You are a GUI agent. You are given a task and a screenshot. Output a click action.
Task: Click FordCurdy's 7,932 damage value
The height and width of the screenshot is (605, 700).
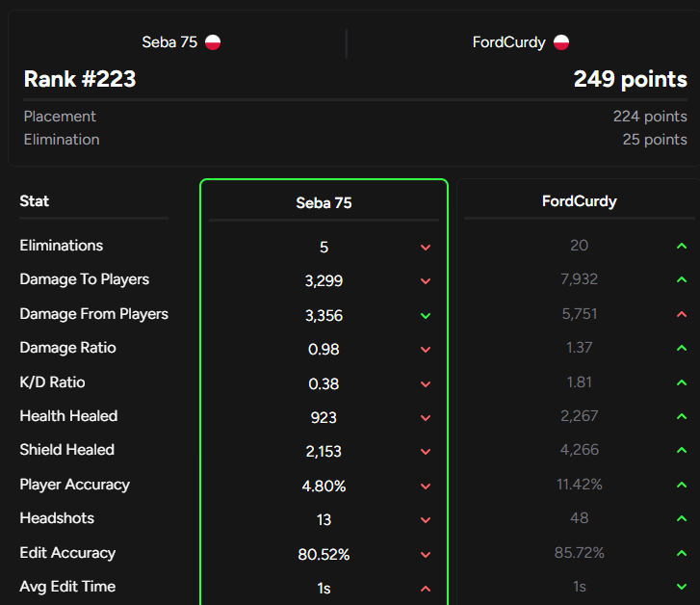pyautogui.click(x=579, y=279)
